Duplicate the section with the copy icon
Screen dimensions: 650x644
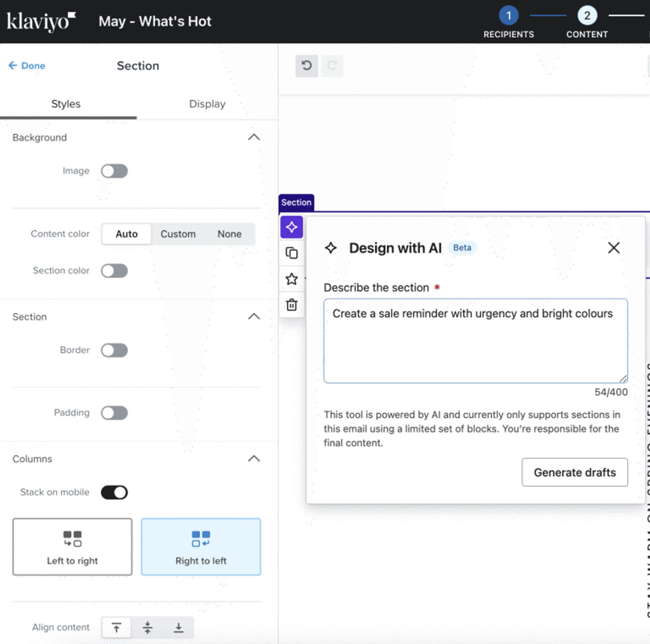[x=291, y=253]
